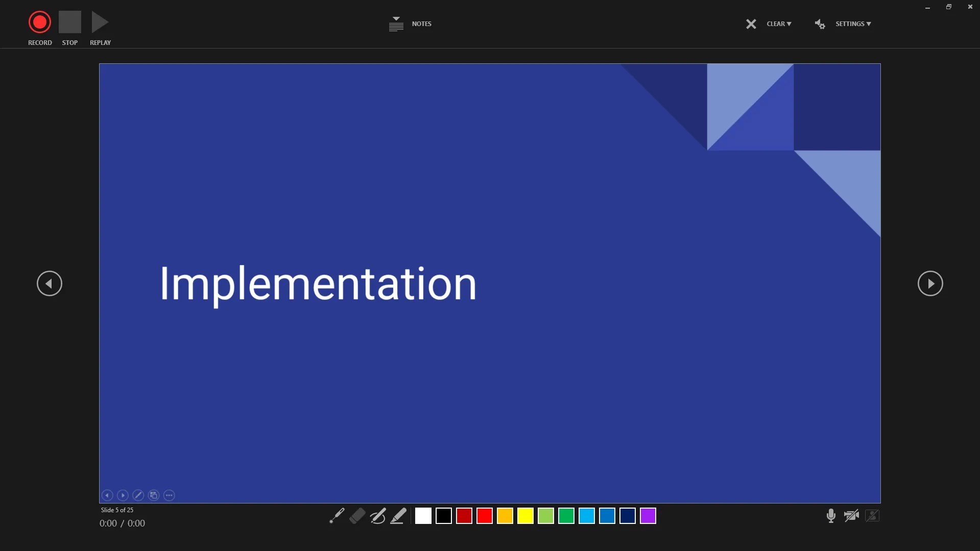Toggle the camera preview visibility
Viewport: 980px width, 551px height.
pyautogui.click(x=873, y=516)
